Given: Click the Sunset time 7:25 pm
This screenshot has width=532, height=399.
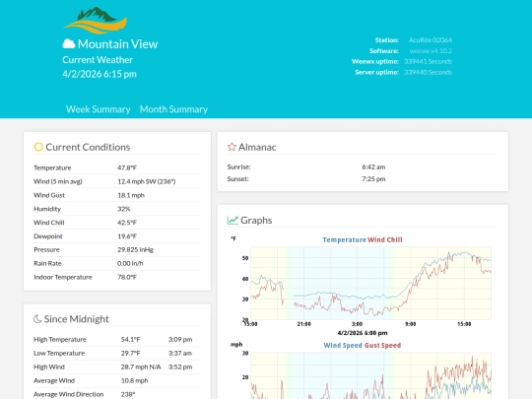Looking at the screenshot, I should click(373, 178).
